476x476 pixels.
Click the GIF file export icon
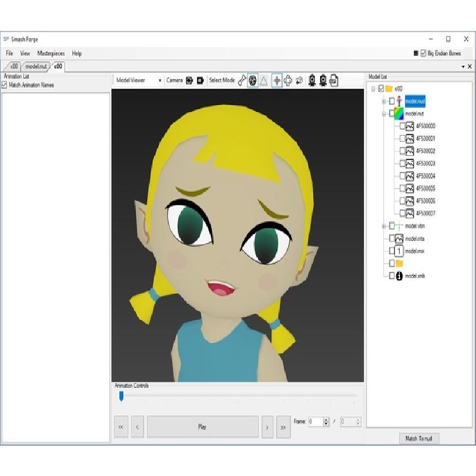click(334, 80)
